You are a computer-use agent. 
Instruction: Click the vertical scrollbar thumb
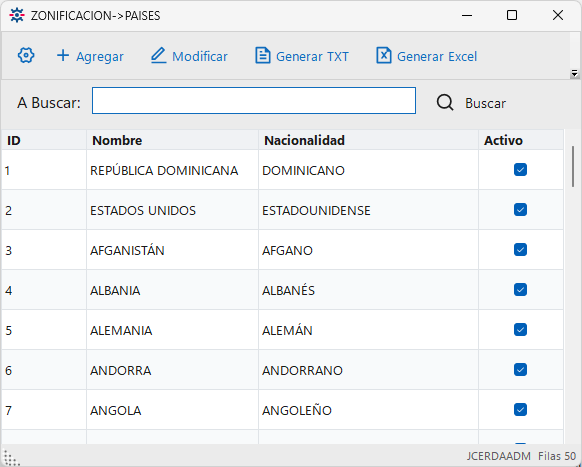coord(573,167)
